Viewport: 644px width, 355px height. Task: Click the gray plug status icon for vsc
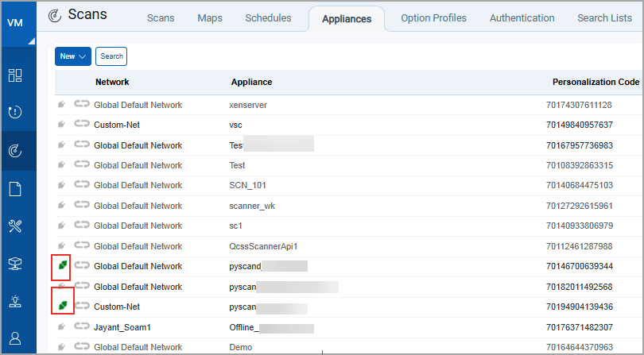point(61,125)
